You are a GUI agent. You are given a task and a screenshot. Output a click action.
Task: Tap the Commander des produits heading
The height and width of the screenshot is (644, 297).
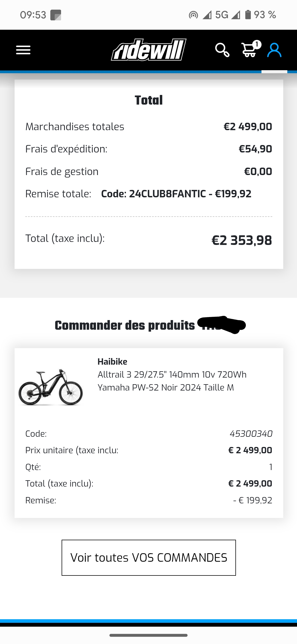(125, 326)
